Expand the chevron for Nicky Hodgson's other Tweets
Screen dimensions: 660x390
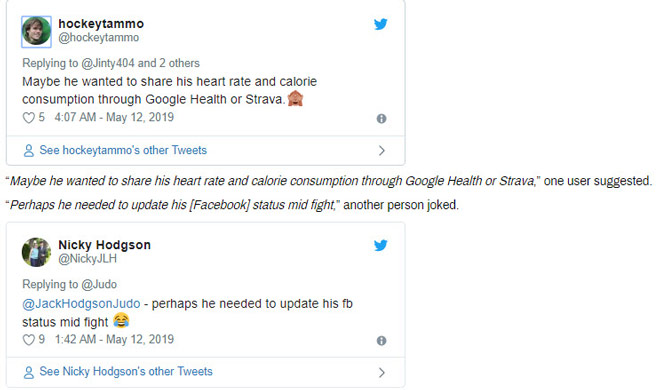pos(381,373)
